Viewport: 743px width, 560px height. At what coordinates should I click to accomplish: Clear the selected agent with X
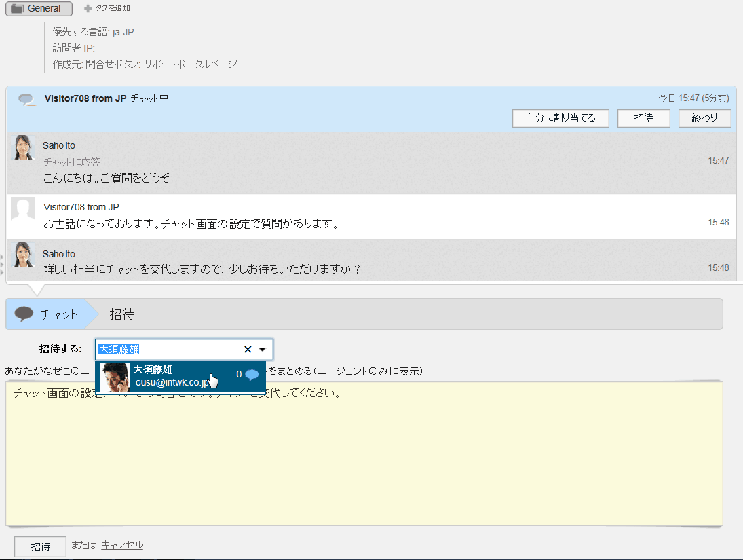point(248,350)
